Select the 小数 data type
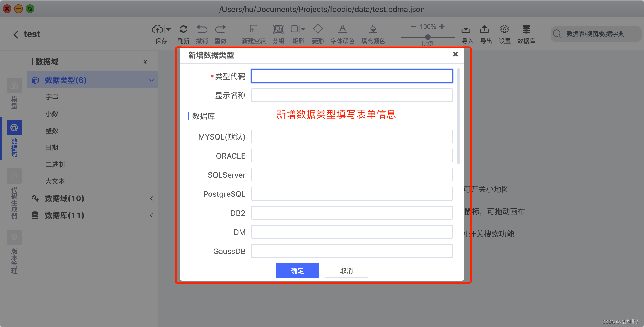This screenshot has width=644, height=327. pos(52,114)
